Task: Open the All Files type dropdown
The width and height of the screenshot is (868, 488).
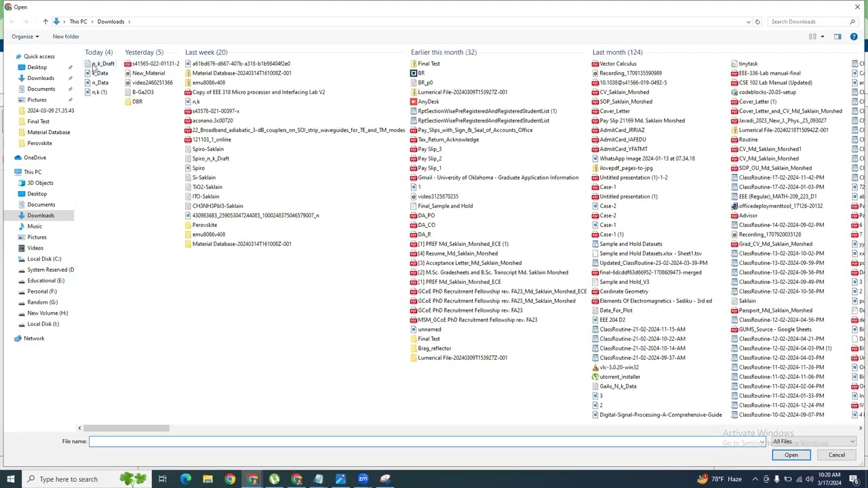Action: point(814,442)
